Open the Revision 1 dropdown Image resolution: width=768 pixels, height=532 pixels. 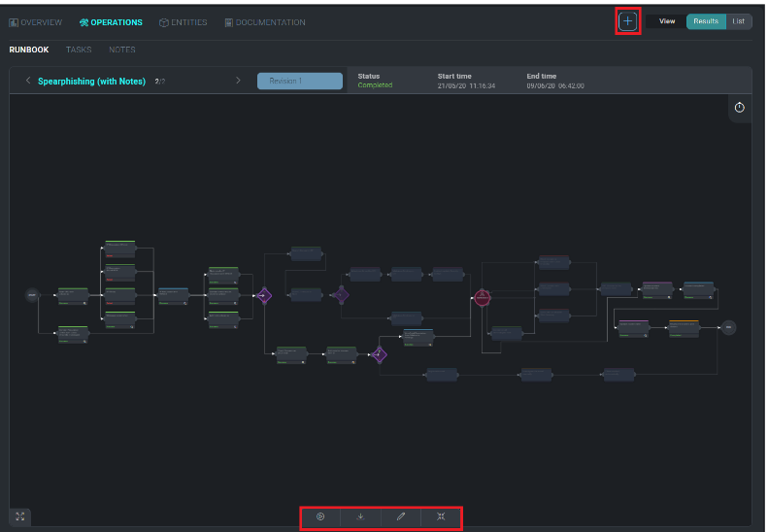[299, 82]
